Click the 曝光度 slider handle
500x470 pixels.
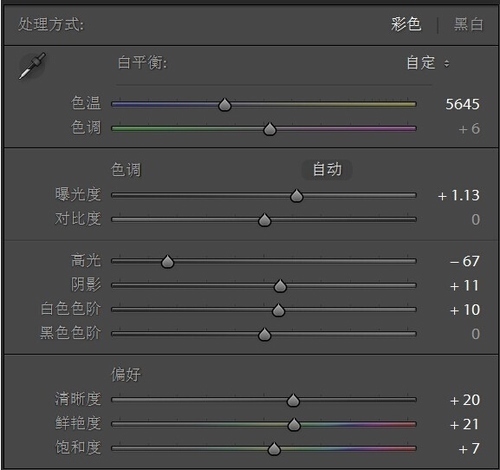297,196
